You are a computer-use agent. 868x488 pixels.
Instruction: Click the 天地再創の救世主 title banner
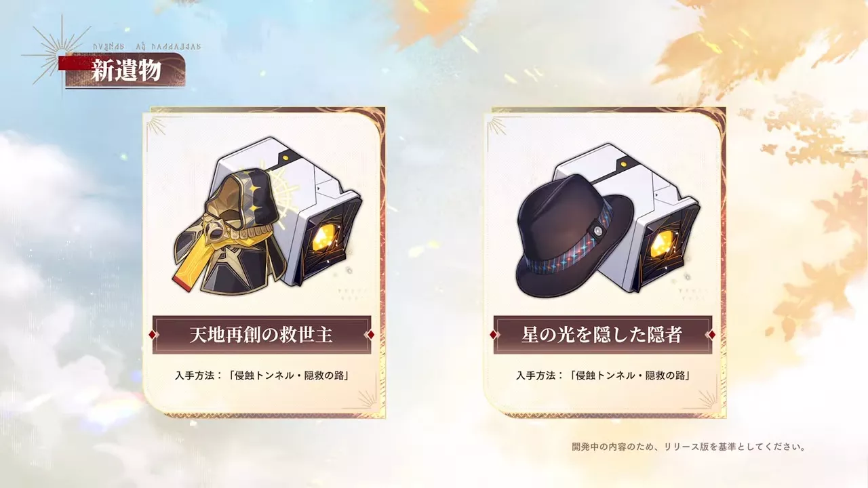(x=261, y=335)
